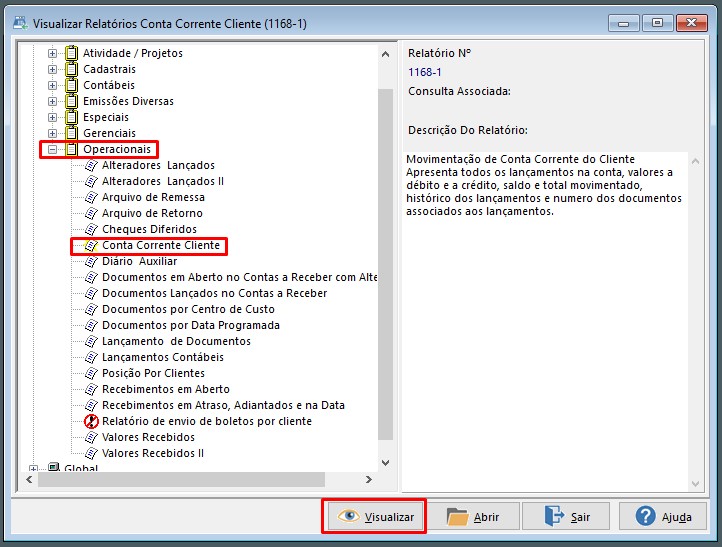Select Alteradores Lançados report
The image size is (722, 547).
(x=158, y=165)
